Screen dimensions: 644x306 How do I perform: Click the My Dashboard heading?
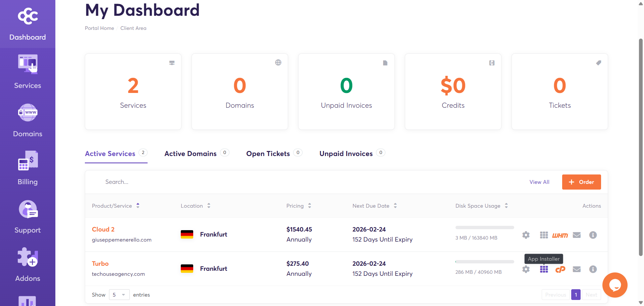click(142, 10)
